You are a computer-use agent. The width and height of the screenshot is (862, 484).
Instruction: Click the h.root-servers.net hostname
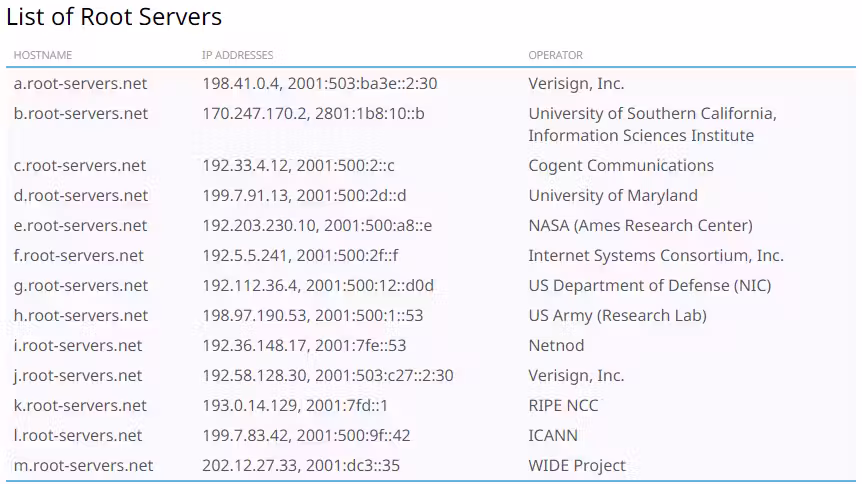(81, 315)
